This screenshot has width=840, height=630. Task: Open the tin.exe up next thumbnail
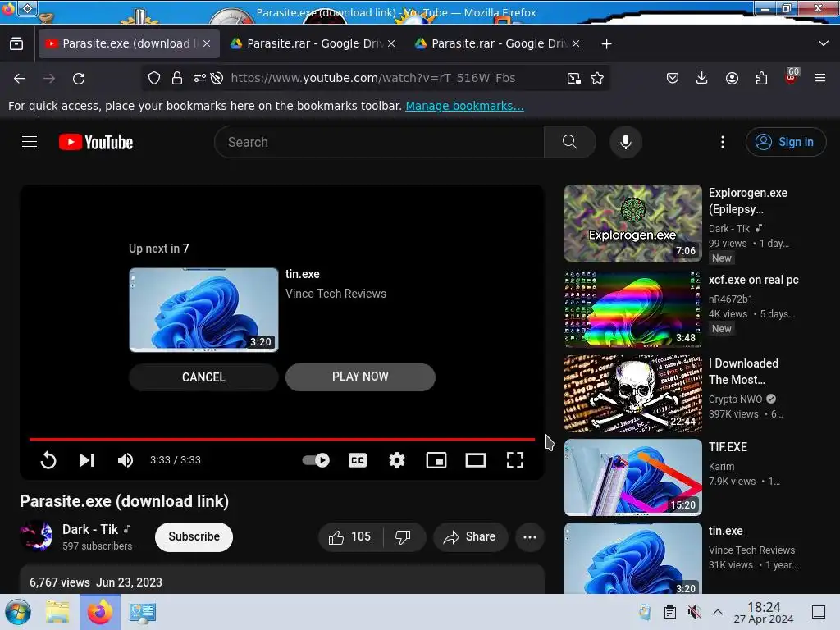[x=203, y=309]
